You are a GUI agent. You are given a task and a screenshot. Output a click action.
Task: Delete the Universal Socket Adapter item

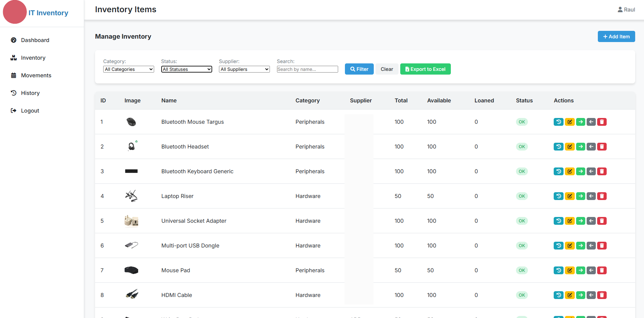(x=602, y=221)
